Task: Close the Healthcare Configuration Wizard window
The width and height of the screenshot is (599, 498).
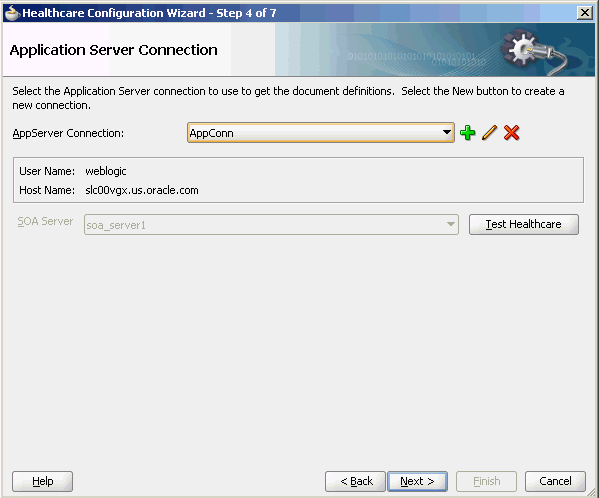Action: (x=584, y=13)
